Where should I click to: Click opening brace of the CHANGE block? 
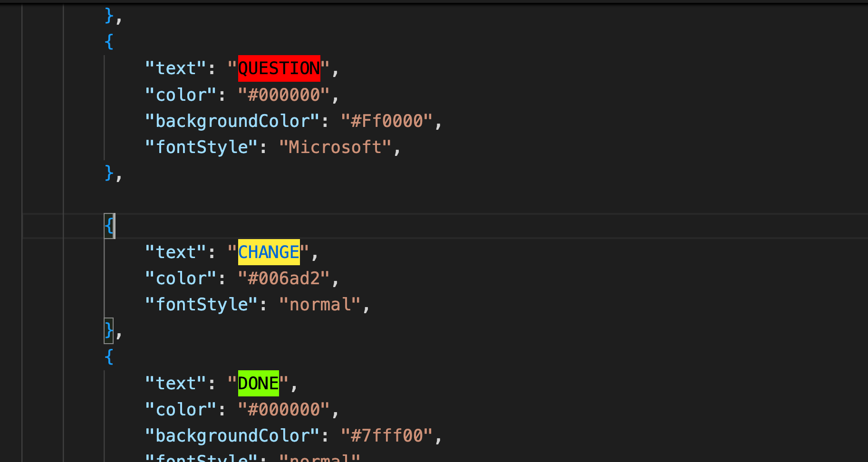[x=109, y=226]
